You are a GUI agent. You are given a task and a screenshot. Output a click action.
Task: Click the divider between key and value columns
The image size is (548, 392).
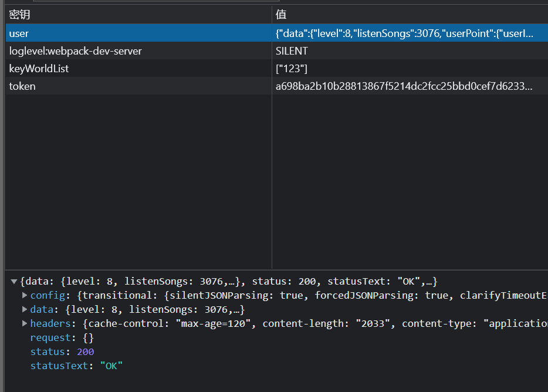point(272,136)
